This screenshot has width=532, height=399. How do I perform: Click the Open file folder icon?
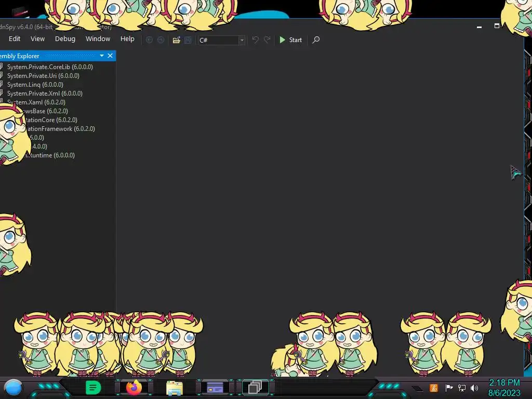(177, 40)
